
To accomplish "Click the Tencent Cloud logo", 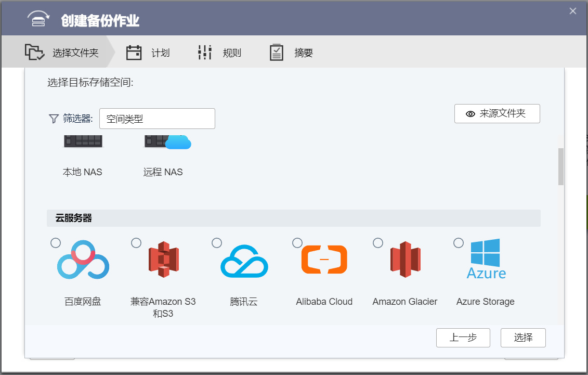I will coord(244,261).
